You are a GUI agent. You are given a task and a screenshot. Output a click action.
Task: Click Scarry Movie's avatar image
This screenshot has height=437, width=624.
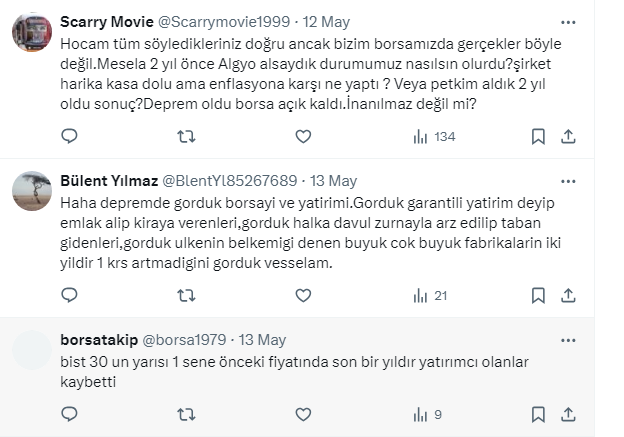coord(32,32)
